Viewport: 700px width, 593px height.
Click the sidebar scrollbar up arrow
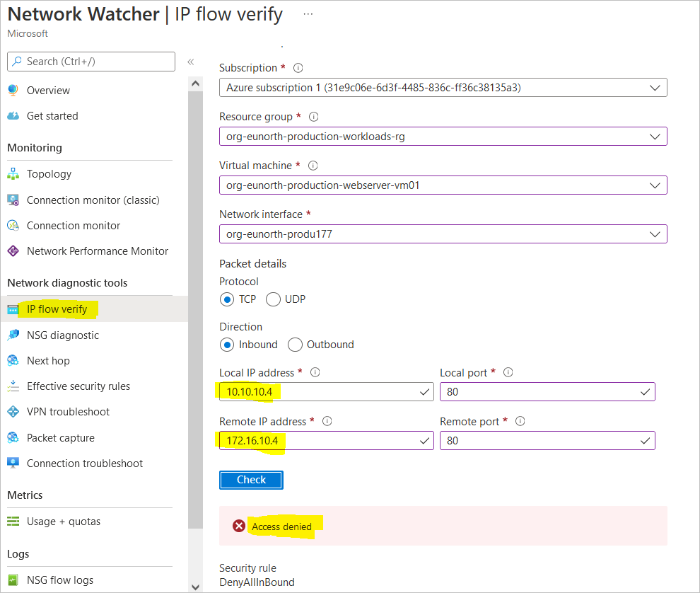195,84
